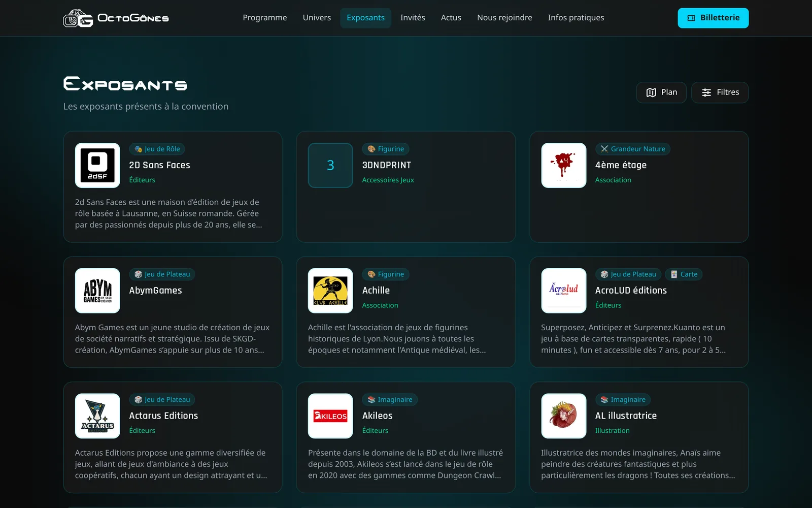Image resolution: width=812 pixels, height=508 pixels.
Task: Open the Programme menu
Action: click(265, 18)
